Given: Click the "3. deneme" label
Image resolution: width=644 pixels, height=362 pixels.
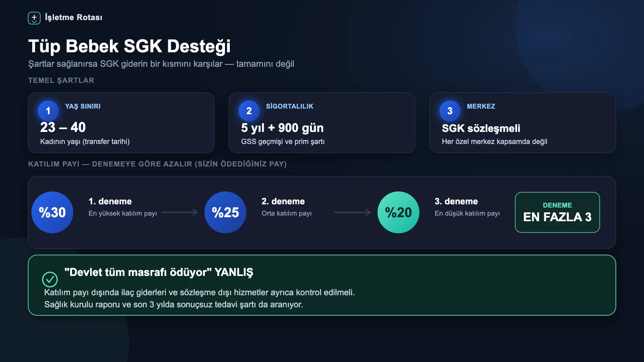Looking at the screenshot, I should (x=456, y=201).
